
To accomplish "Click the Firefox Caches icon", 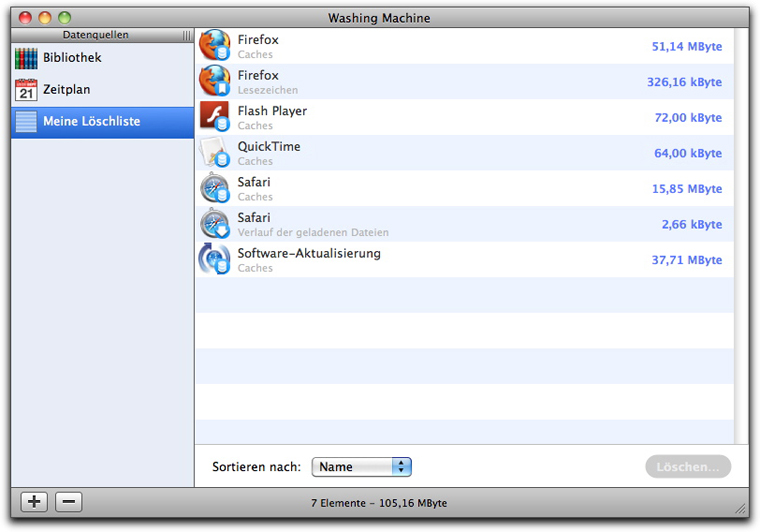I will click(215, 45).
